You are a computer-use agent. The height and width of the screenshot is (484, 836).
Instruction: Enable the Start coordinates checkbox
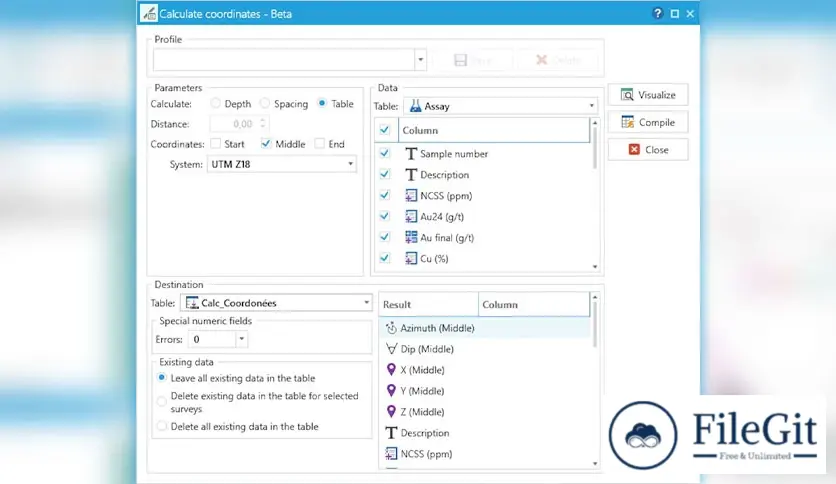[215, 143]
